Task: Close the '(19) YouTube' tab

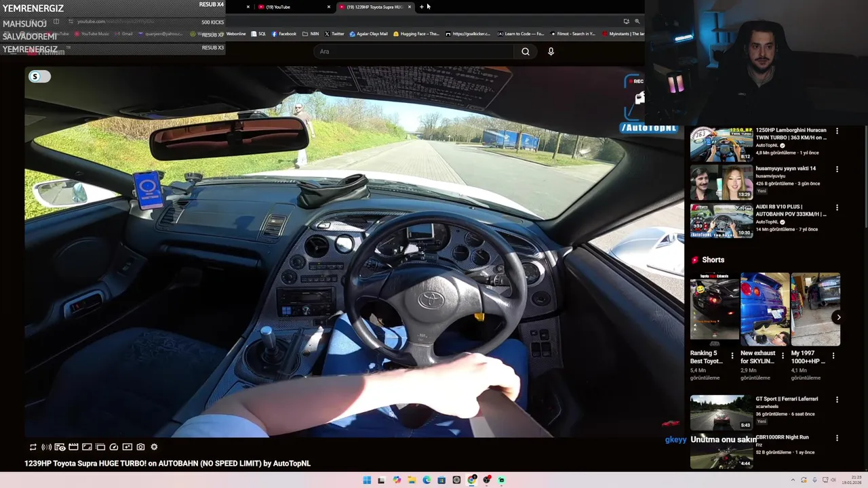Action: [329, 7]
